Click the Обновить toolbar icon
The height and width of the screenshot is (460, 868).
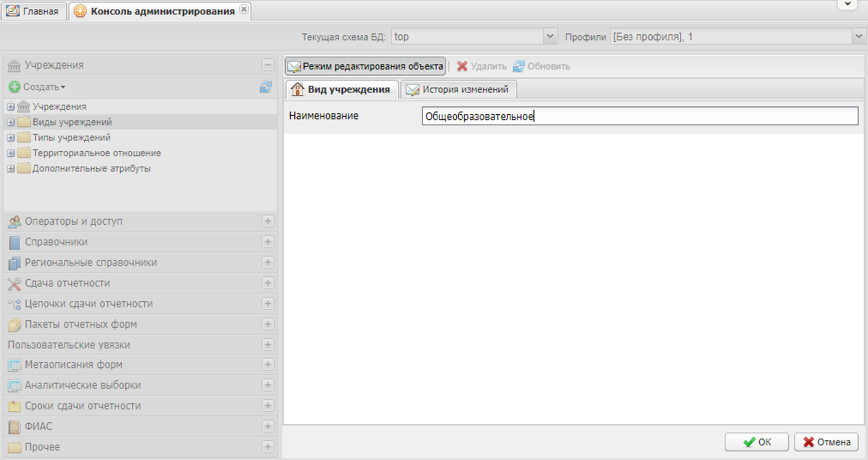519,66
